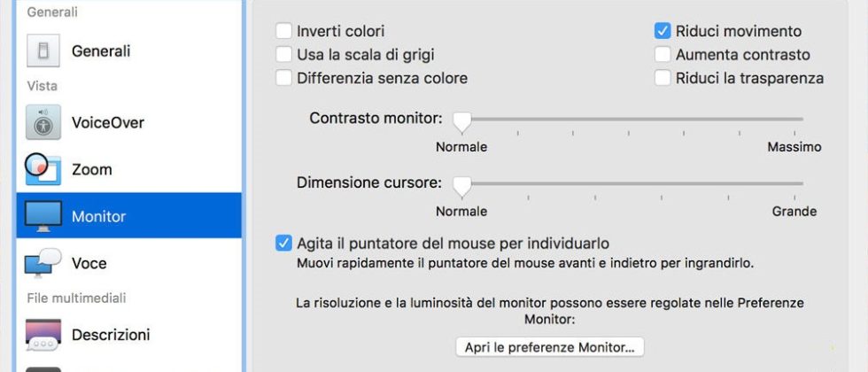Click the Generali label in the sidebar
Screen dimensions: 868x372
(x=101, y=51)
